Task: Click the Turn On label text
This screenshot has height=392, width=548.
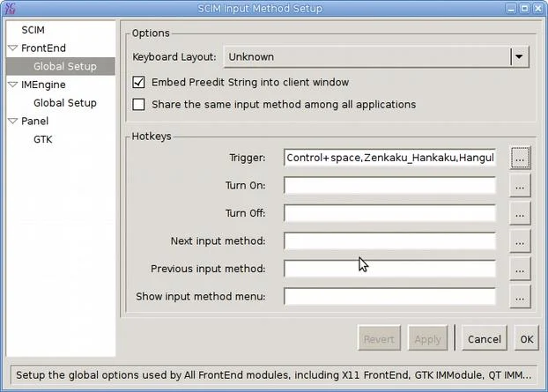Action: 245,186
